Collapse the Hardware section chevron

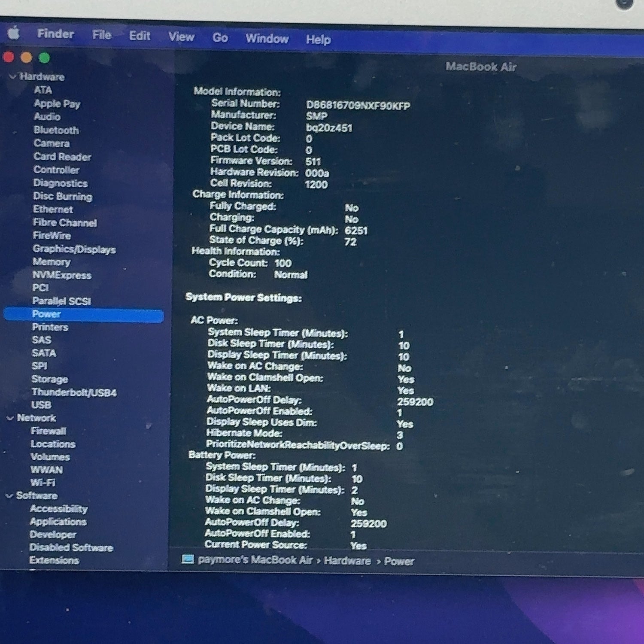12,77
